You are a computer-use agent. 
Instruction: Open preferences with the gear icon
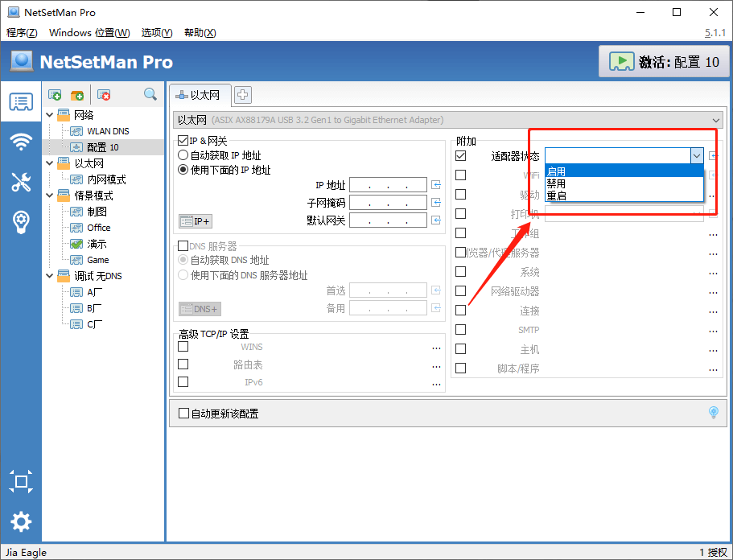(x=21, y=521)
